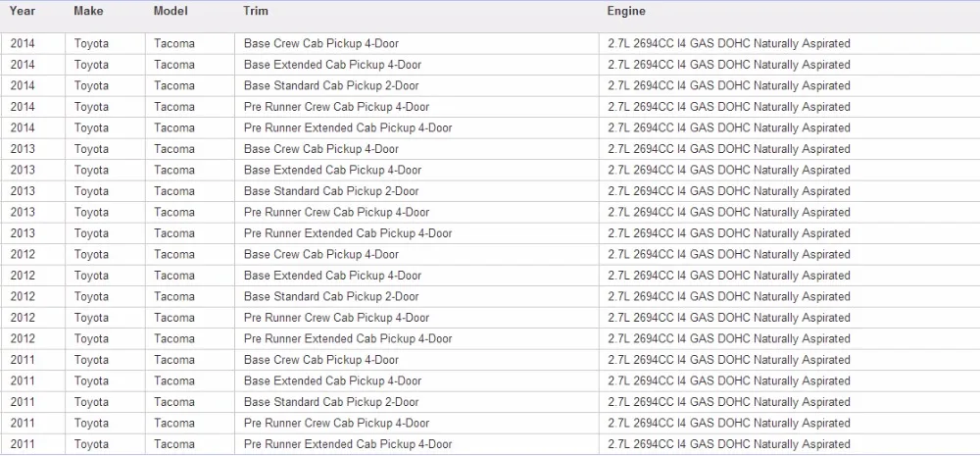The image size is (980, 456).
Task: Click the Make column header
Action: click(88, 11)
